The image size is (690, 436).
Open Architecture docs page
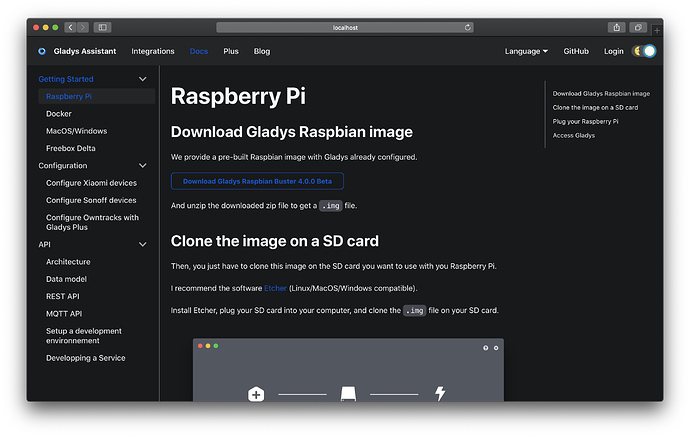point(68,262)
